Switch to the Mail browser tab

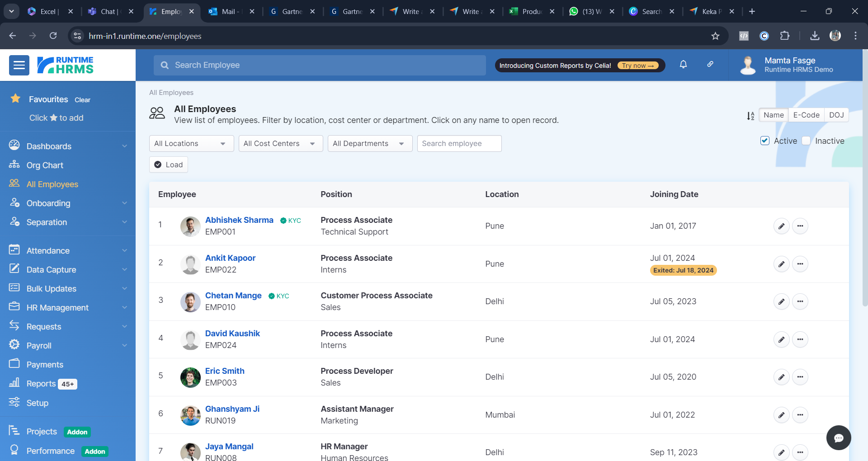tap(231, 11)
